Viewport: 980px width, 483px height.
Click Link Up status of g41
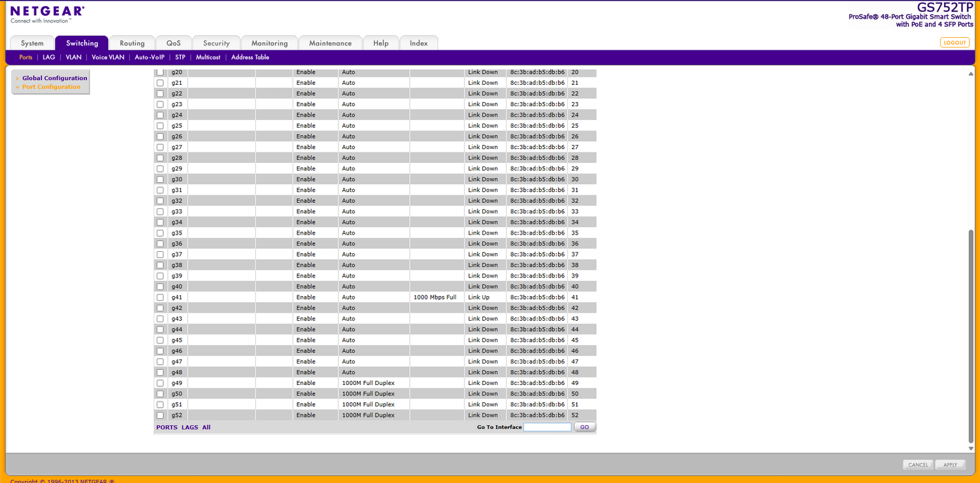479,297
